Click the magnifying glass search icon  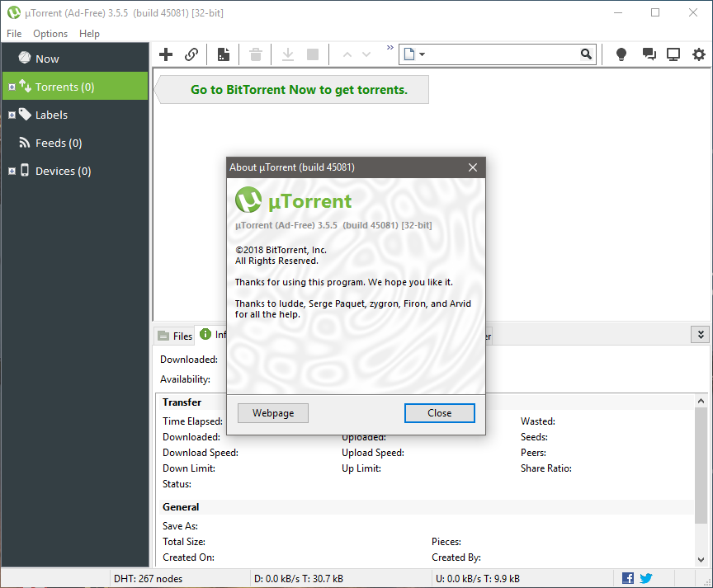pos(587,54)
